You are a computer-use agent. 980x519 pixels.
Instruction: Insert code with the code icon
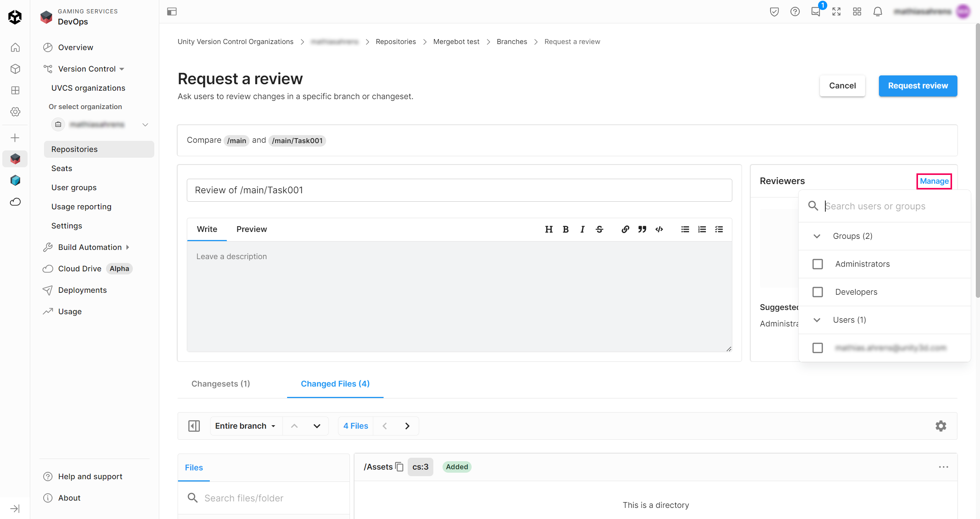coord(659,229)
